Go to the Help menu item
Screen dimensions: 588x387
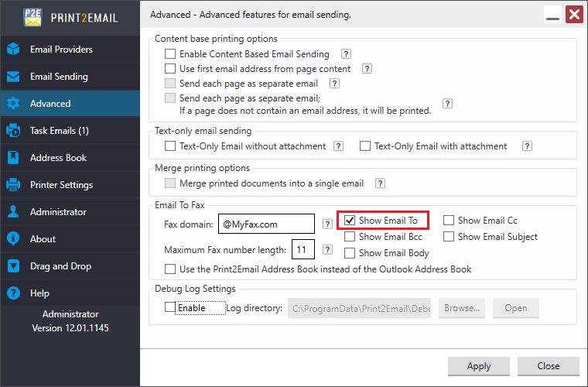40,293
